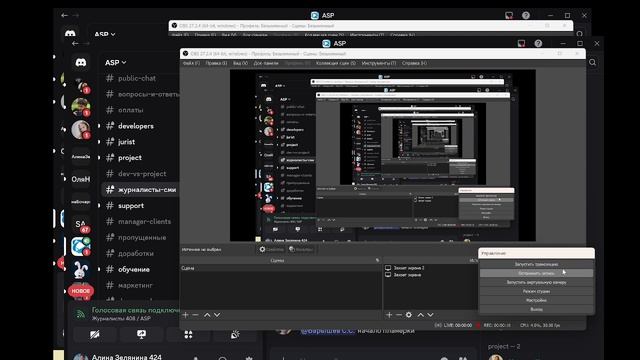
Task: Open Настройки from OBS controls
Action: click(x=536, y=300)
